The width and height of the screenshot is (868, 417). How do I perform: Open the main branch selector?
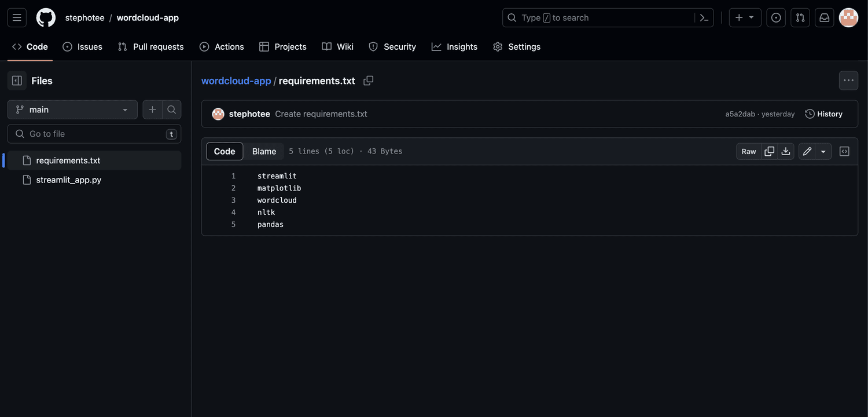72,109
